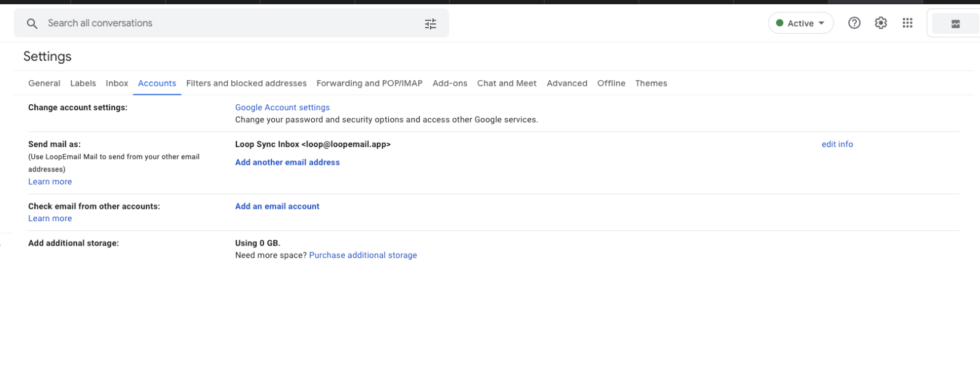Click the account avatar in top right
The width and height of the screenshot is (980, 386).
tap(955, 24)
